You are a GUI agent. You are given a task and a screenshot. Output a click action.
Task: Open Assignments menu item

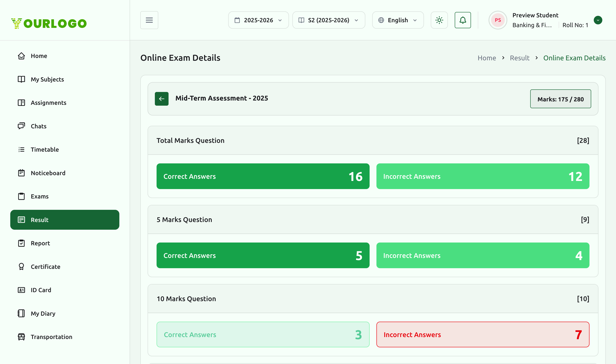(x=65, y=103)
